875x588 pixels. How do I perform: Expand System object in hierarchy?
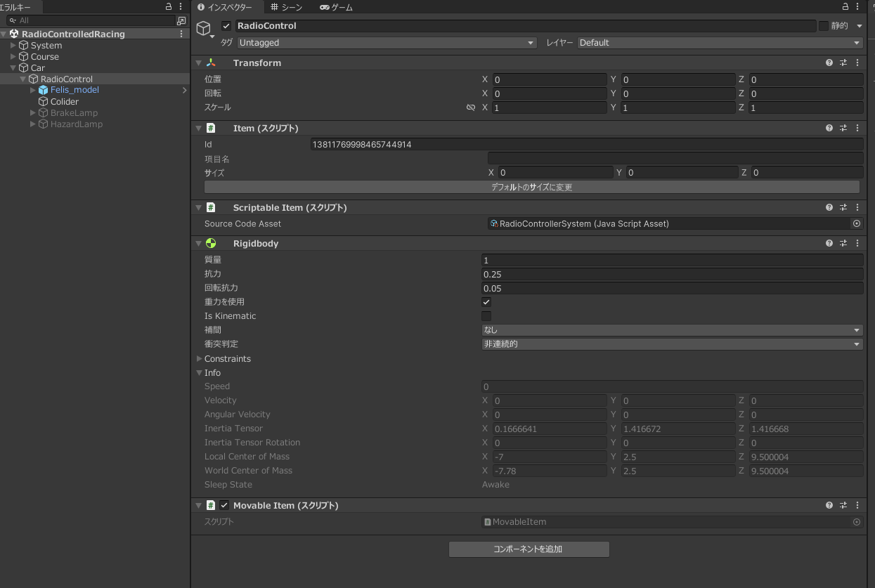click(x=13, y=45)
